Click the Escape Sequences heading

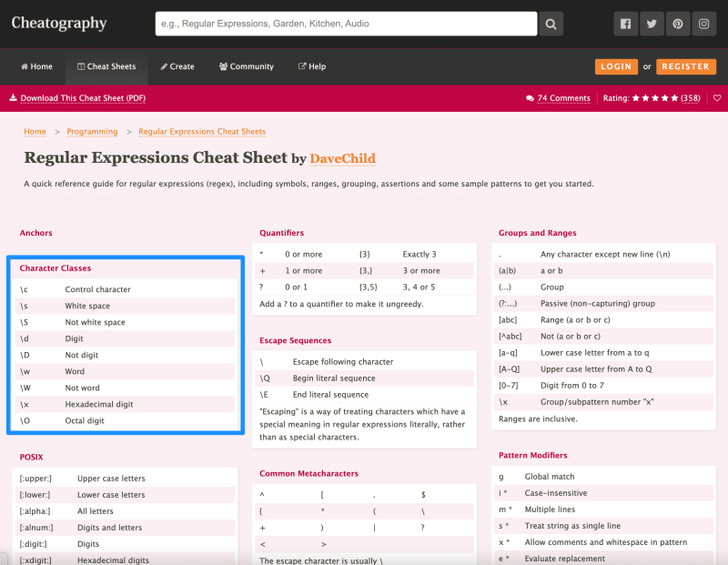295,340
